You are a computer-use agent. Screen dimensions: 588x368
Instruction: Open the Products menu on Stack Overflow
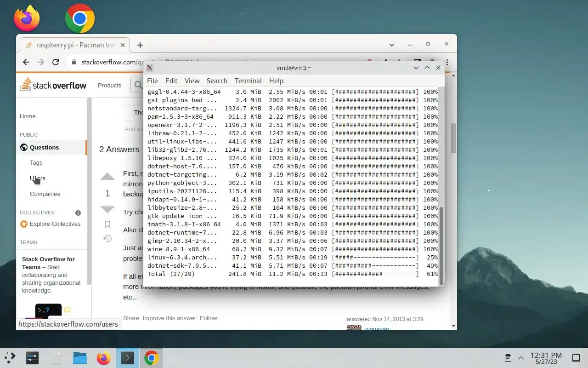[x=109, y=85]
